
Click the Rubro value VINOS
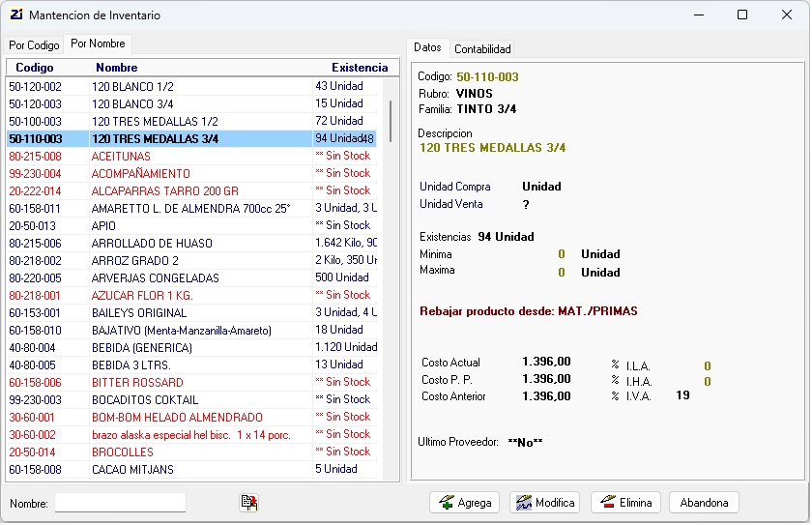[x=475, y=94]
